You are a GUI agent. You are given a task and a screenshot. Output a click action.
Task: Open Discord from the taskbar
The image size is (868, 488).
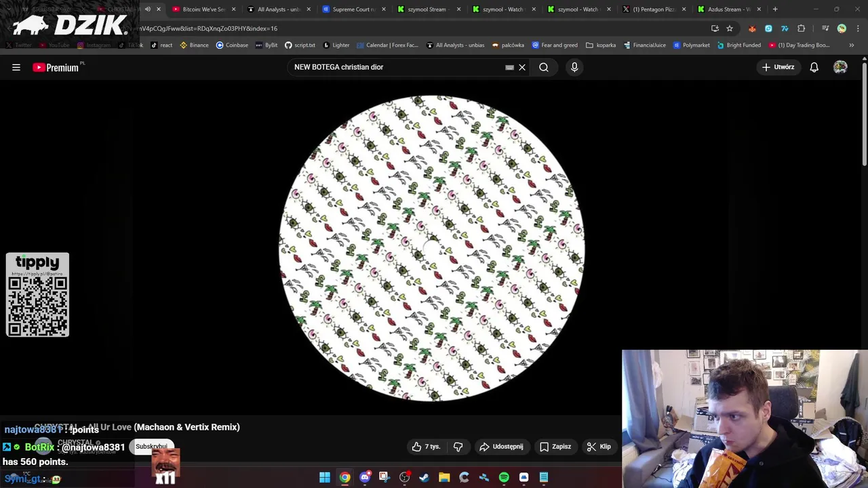pyautogui.click(x=365, y=477)
